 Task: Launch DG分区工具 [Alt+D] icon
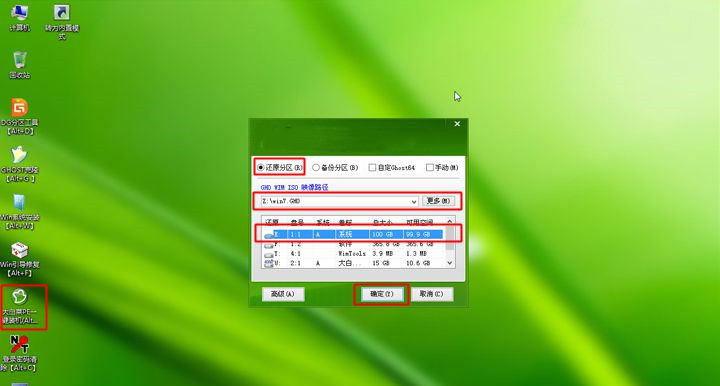click(20, 117)
